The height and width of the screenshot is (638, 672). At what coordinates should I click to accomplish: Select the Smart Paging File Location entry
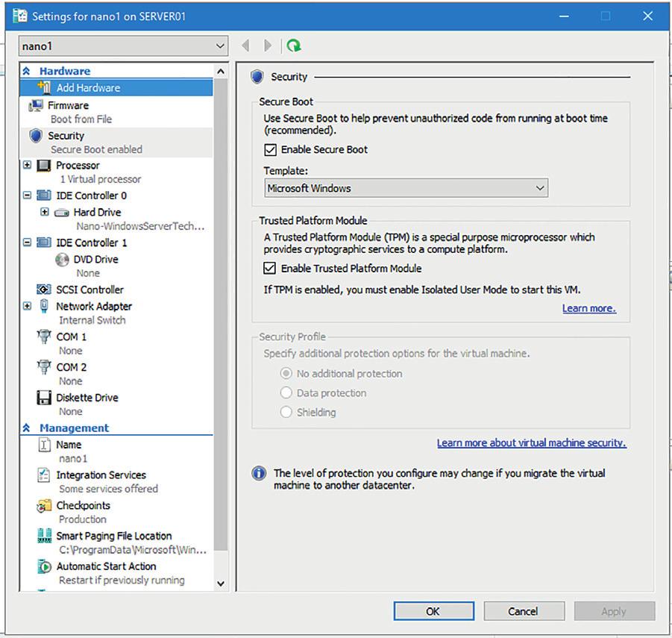tap(116, 542)
